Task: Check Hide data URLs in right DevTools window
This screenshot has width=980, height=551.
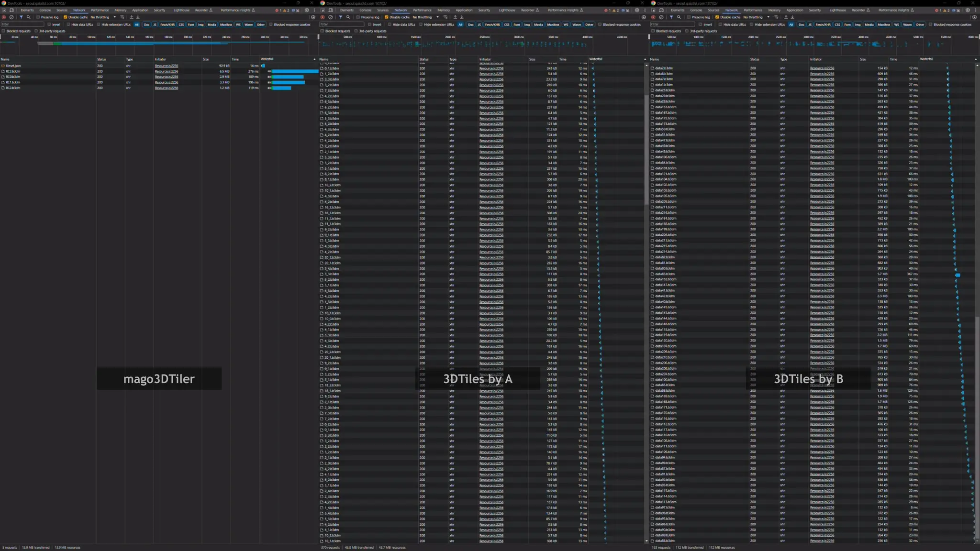Action: click(721, 24)
